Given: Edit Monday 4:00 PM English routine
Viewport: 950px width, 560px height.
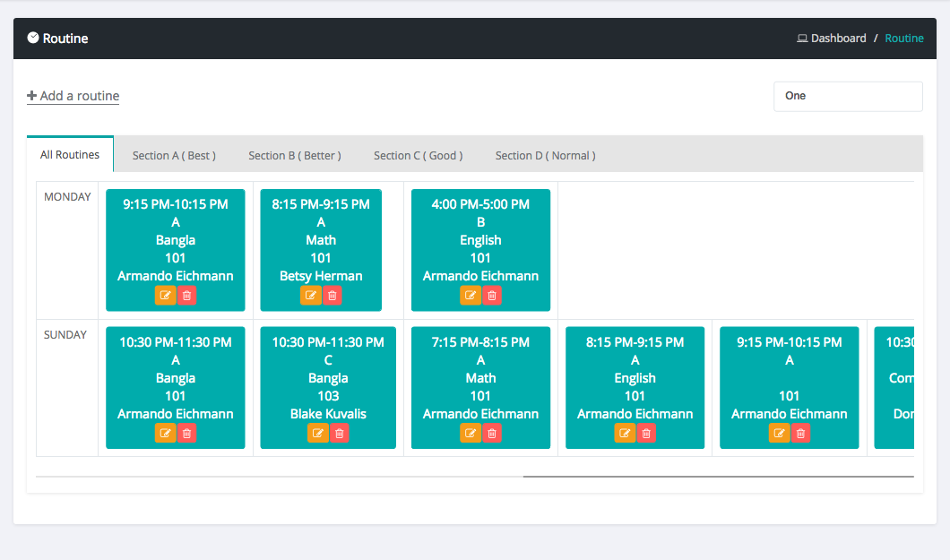Looking at the screenshot, I should click(x=471, y=296).
